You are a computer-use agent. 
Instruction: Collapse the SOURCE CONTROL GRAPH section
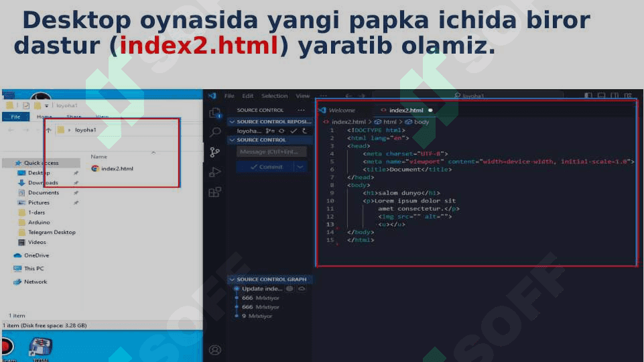pyautogui.click(x=232, y=280)
